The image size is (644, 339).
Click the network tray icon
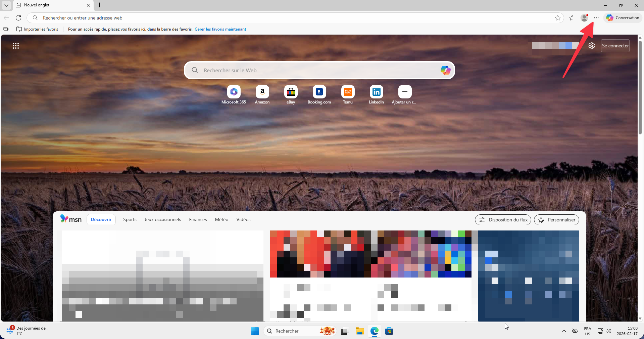point(600,331)
